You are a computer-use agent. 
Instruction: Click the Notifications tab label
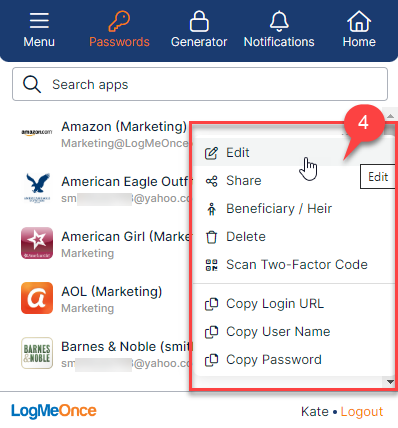tap(279, 42)
